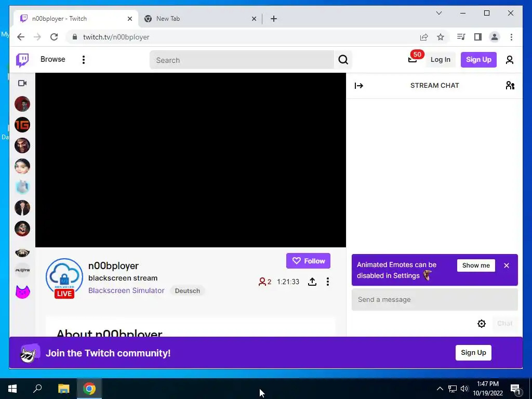Screen dimensions: 532x399
Task: Open the media controls icon in Chrome
Action: pyautogui.click(x=461, y=37)
